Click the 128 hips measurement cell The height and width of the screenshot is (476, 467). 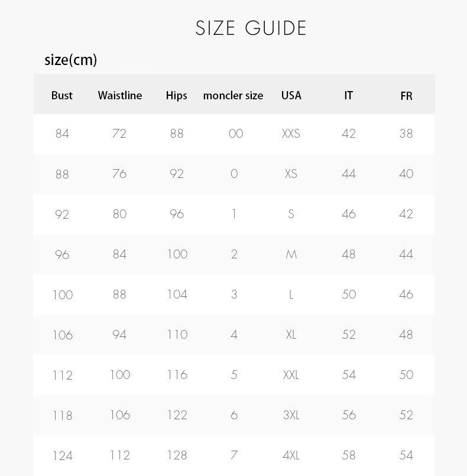point(177,455)
